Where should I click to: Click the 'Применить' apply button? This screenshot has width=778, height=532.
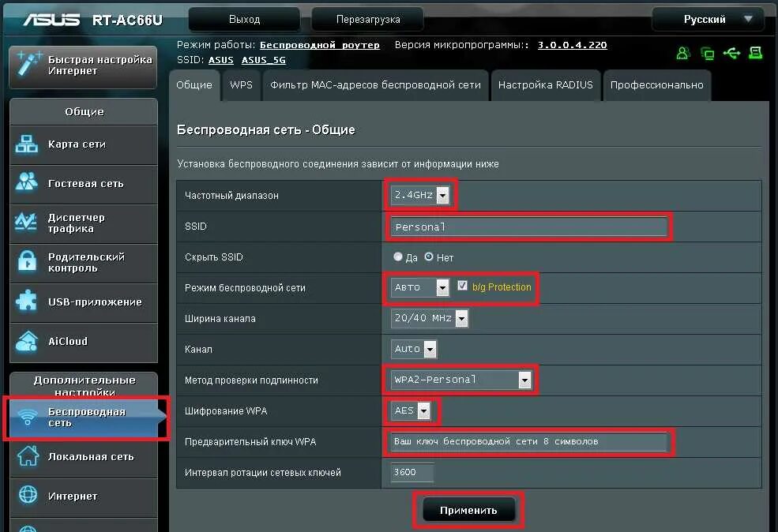tap(468, 510)
